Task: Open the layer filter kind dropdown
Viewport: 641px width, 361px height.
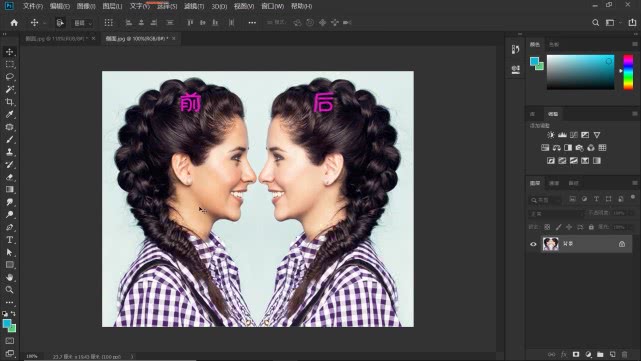Action: [x=546, y=200]
